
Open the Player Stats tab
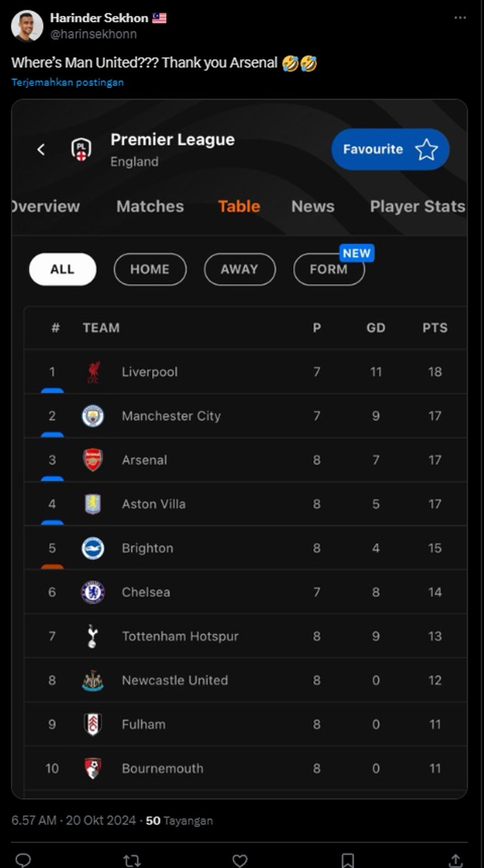pos(417,207)
